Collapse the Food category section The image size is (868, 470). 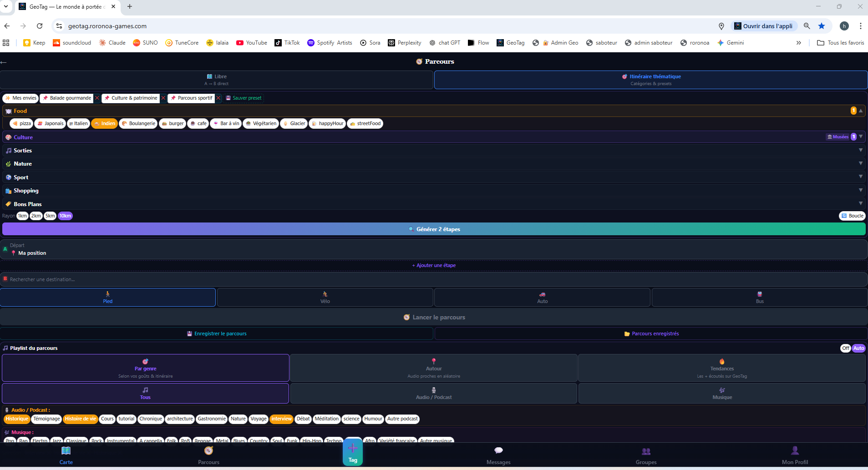860,111
